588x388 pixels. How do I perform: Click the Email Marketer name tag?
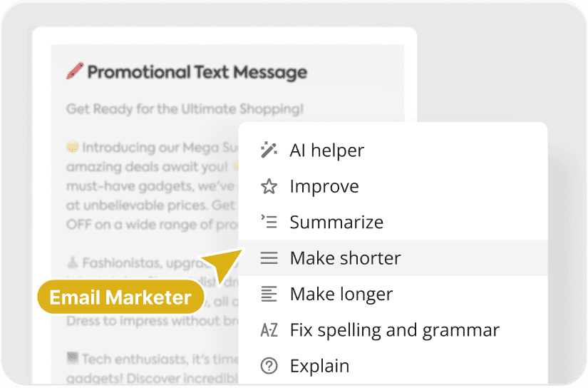tap(120, 297)
